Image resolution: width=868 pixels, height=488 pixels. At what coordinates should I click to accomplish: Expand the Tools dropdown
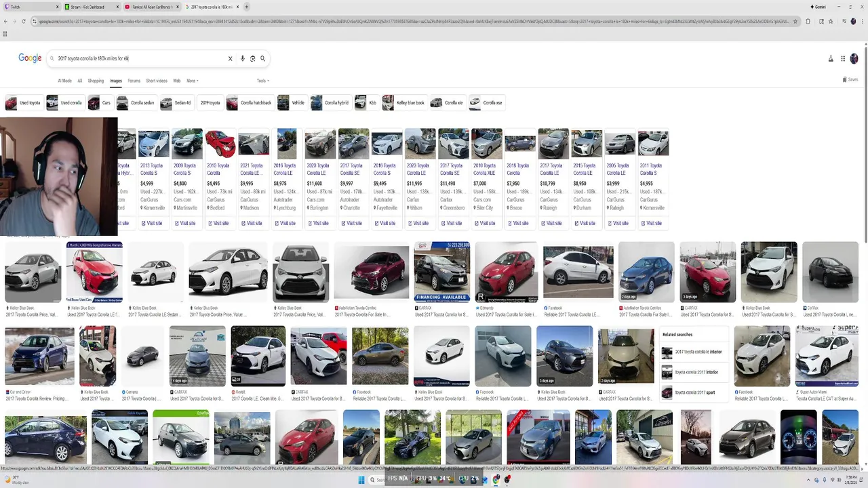pos(262,81)
